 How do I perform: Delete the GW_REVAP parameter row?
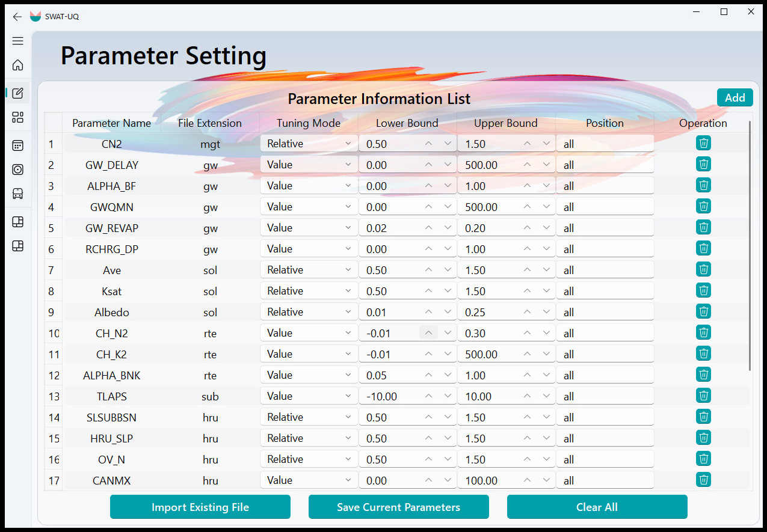[703, 227]
